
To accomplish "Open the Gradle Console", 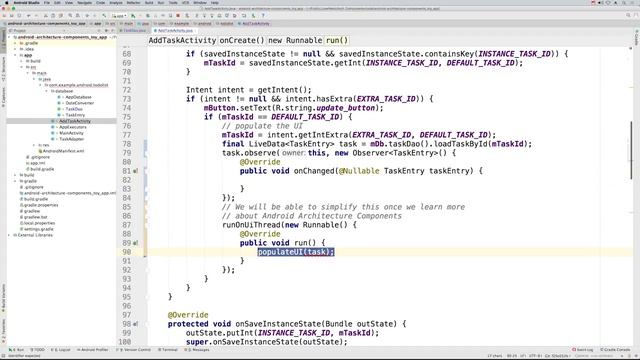I will click(616, 350).
